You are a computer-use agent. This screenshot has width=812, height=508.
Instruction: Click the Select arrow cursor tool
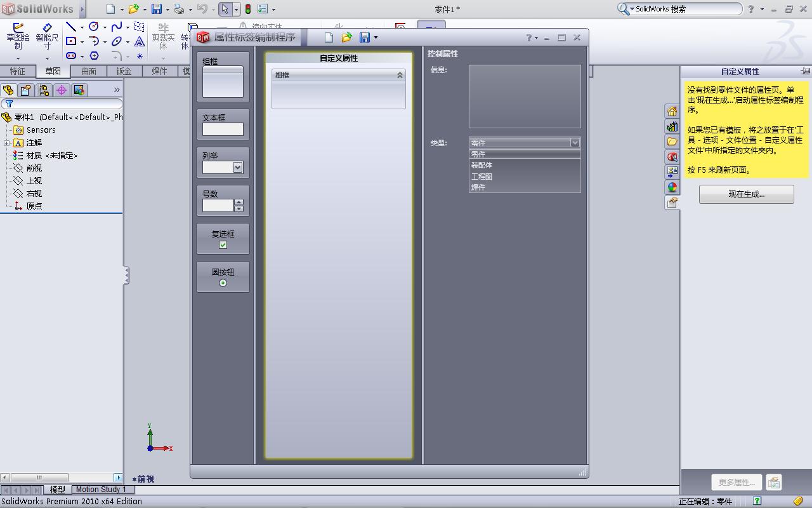click(x=225, y=9)
